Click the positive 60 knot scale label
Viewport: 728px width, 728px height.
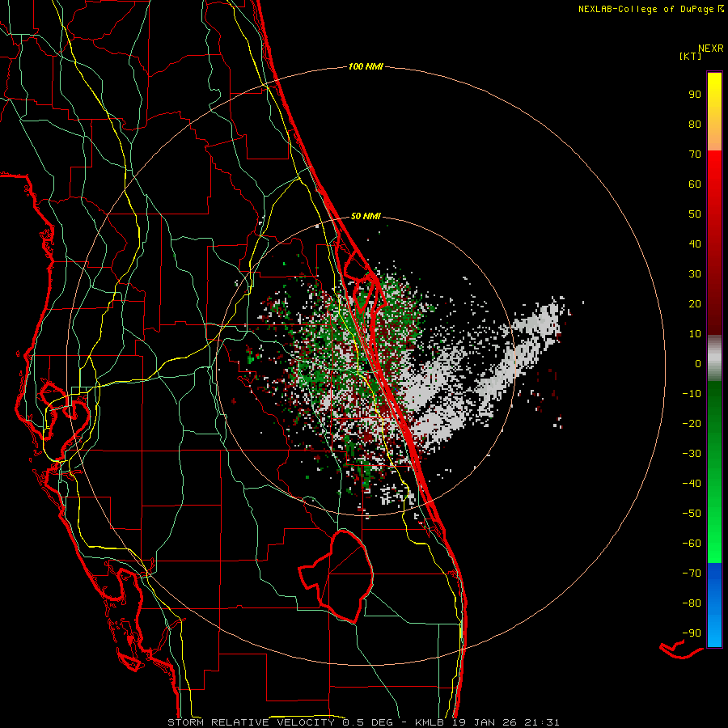(x=695, y=184)
